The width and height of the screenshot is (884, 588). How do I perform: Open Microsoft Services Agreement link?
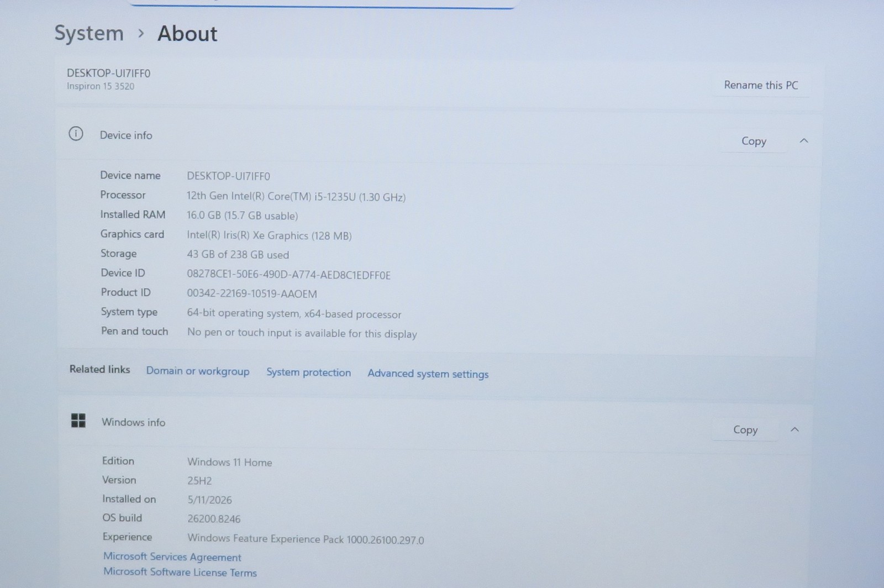click(x=172, y=557)
